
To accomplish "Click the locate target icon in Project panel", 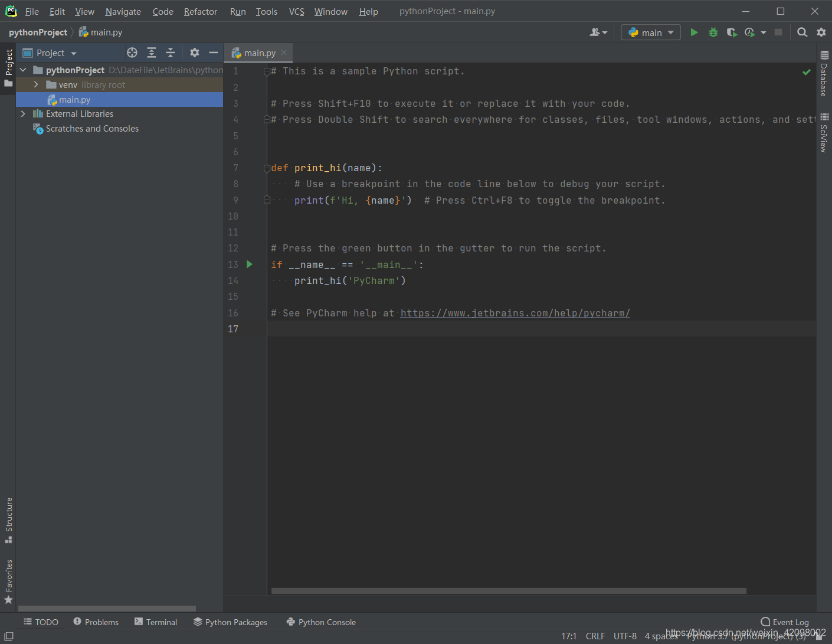I will click(x=132, y=53).
